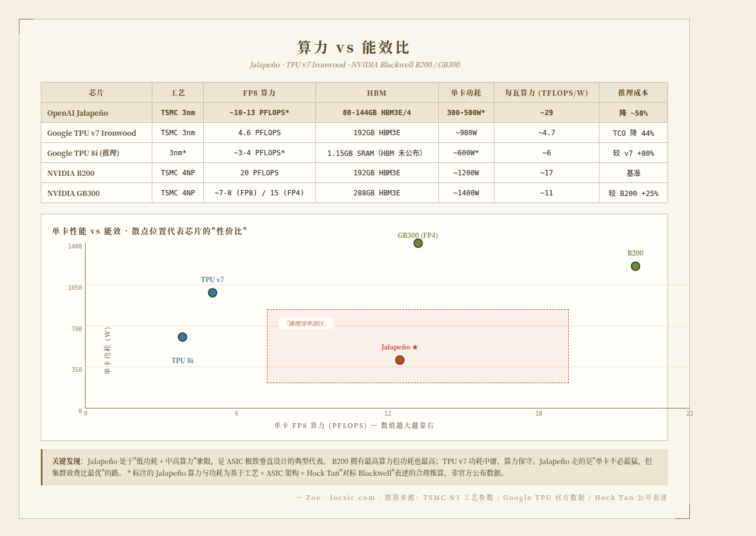Click the ~29 efficiency cell
Image resolution: width=756 pixels, height=536 pixels.
pyautogui.click(x=546, y=113)
